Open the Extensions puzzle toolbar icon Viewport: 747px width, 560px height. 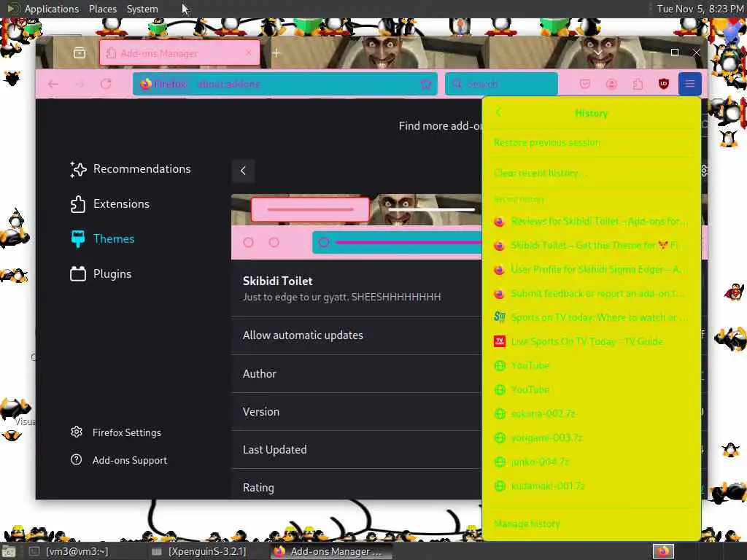pyautogui.click(x=638, y=85)
